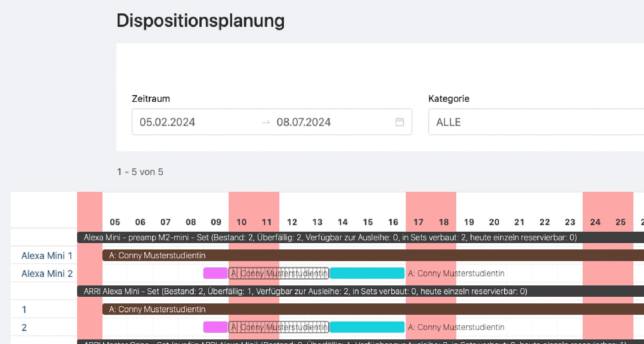Viewport: 644px width, 344px height.
Task: Click item link 1 under ARRI Alexa Mini
Action: [x=24, y=309]
